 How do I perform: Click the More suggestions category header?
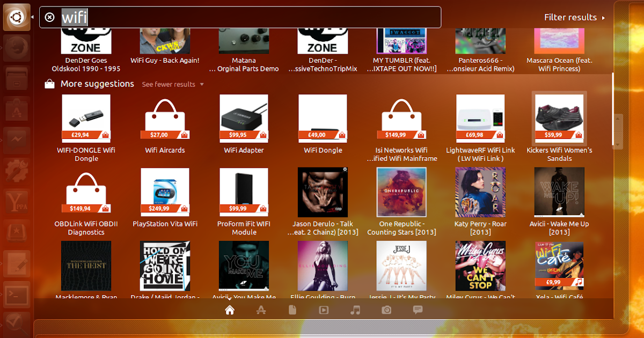coord(97,84)
